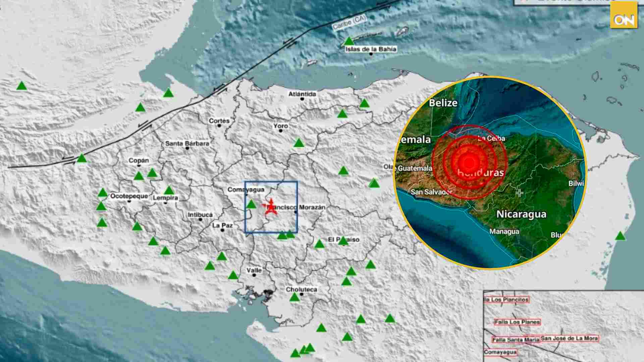Click the Santa Bárbara label
This screenshot has width=644, height=362.
tap(187, 143)
